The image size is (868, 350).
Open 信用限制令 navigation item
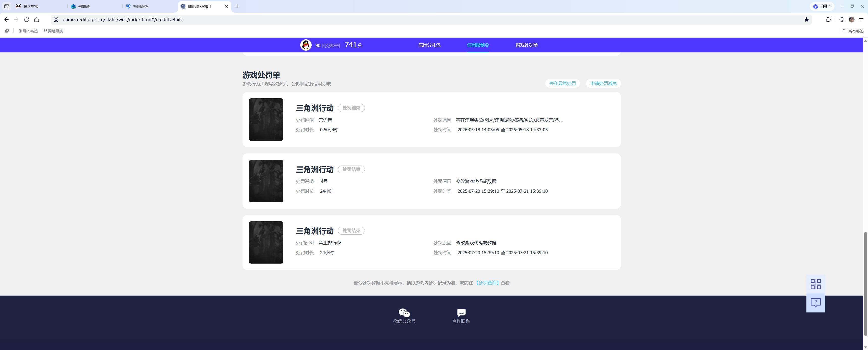coord(478,45)
